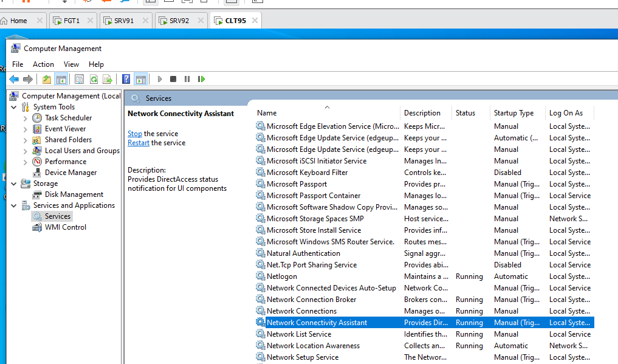Expand the Task Scheduler node
The height and width of the screenshot is (364, 618).
tap(26, 118)
